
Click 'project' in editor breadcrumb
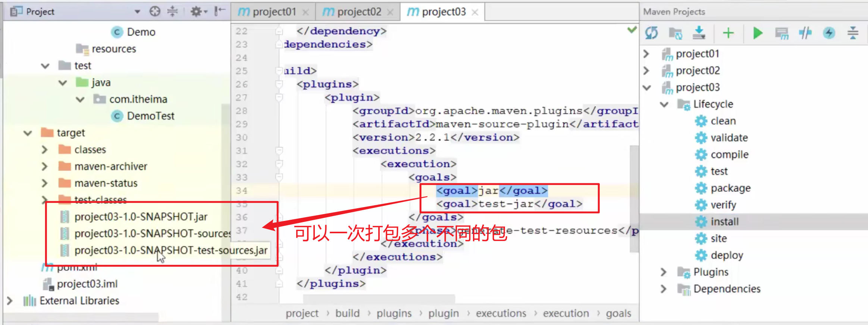coord(302,313)
